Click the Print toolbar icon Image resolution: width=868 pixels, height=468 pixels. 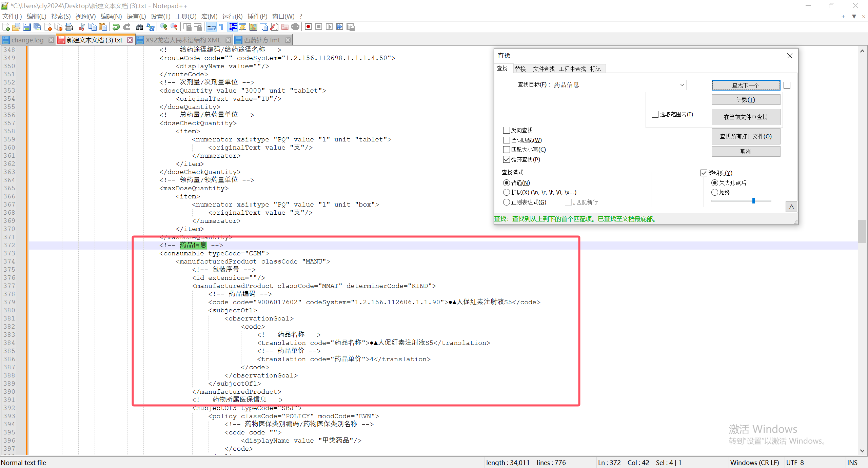pos(69,27)
